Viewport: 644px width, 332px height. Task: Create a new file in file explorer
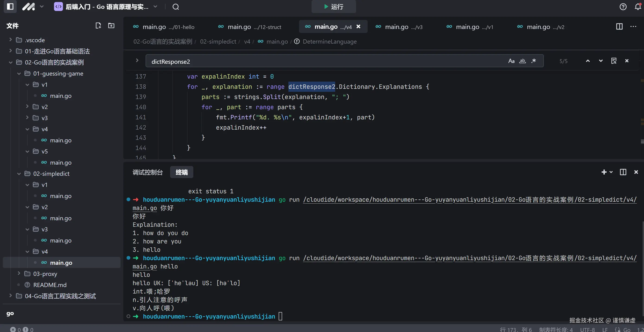(98, 26)
